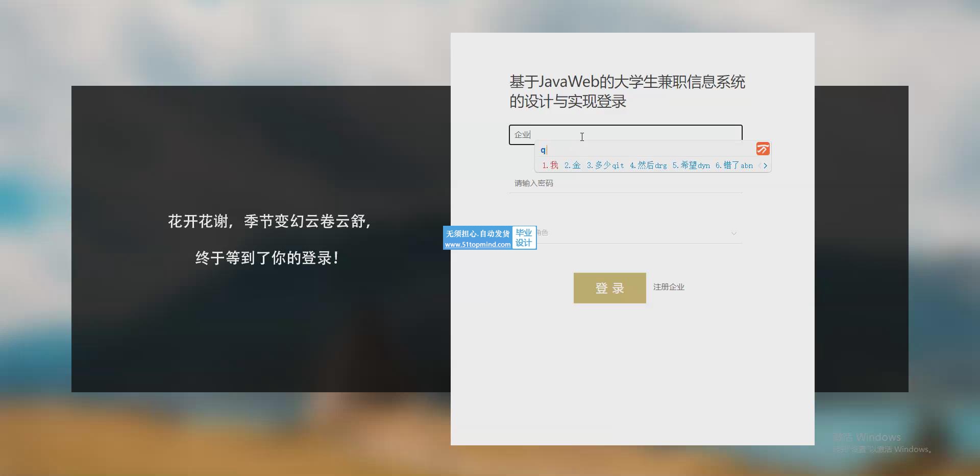Pick candidate 3 "多少" from IME list

(605, 165)
